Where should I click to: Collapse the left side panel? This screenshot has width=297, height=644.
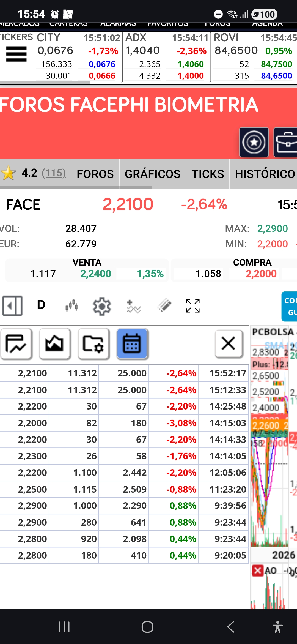pos(13,306)
